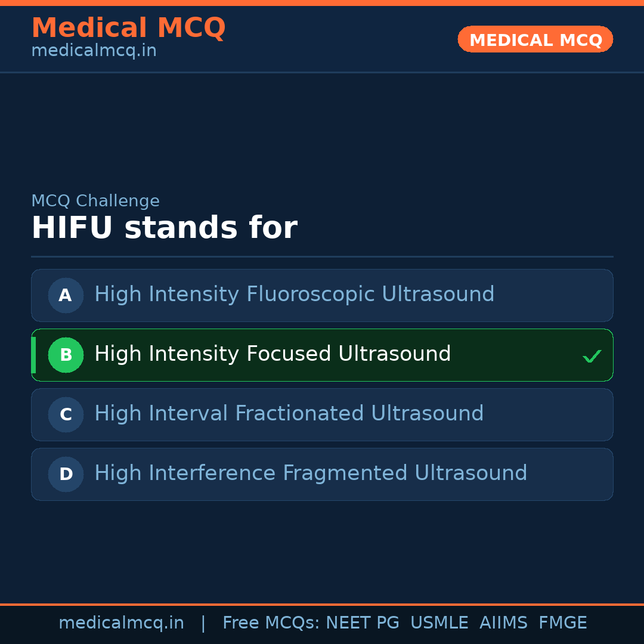Open medicalmcq.in link in footer
This screenshot has width=644, height=644.
coord(121,623)
